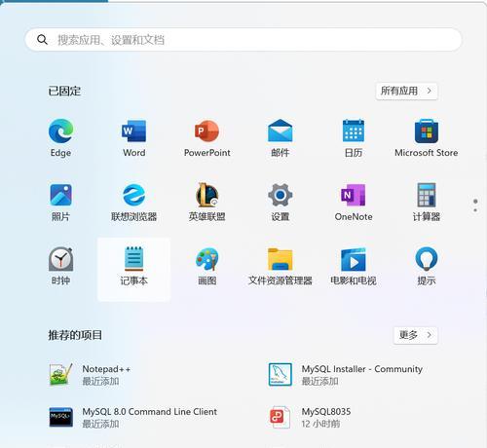
Task: Expand 更多 recommended items
Action: pos(416,335)
